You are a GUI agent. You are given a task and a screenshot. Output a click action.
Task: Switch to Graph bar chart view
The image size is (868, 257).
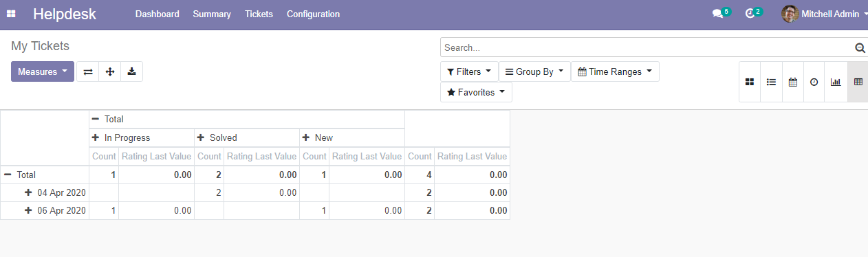tap(836, 82)
